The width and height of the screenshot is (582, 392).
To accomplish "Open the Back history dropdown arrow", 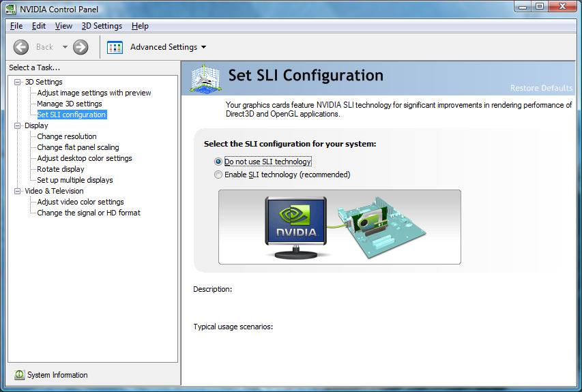I will [66, 47].
